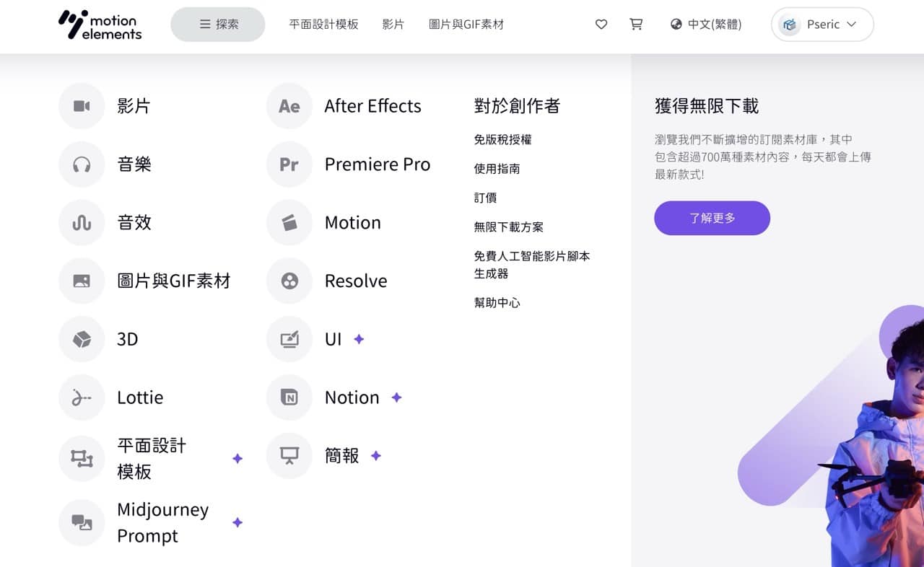Click the image icon for 圖片與GIF素材
This screenshot has width=924, height=567.
[82, 281]
